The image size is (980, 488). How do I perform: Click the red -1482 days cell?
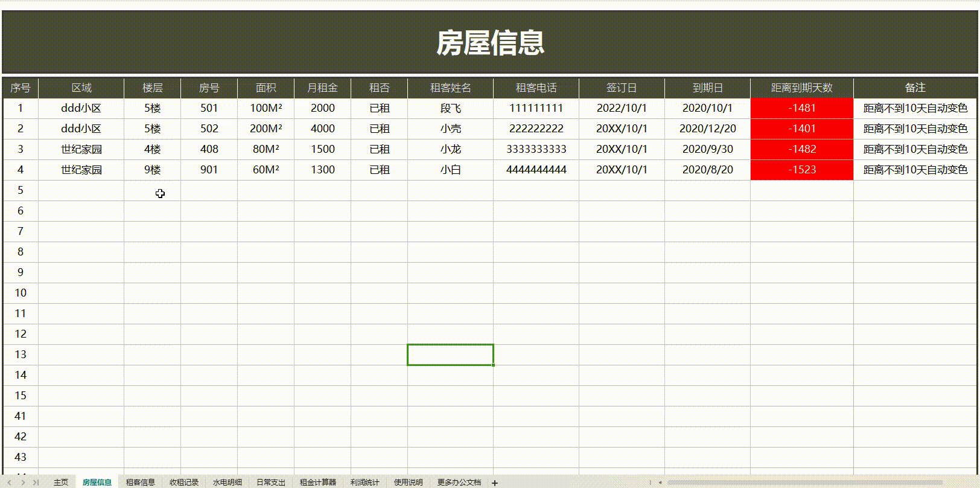point(802,150)
